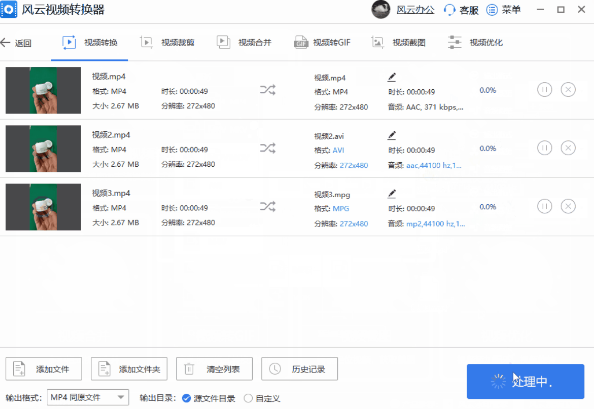
Task: Click thumbnail of 视频2.mp4
Action: point(43,148)
